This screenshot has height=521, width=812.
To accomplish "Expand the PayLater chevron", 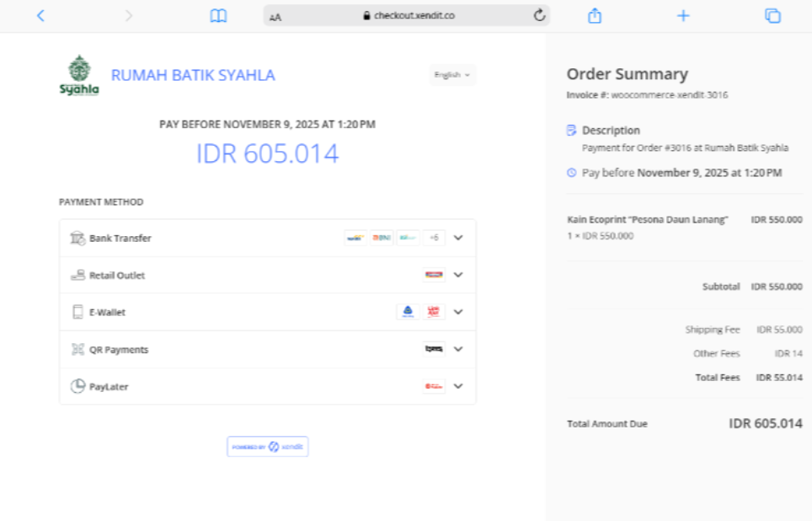I will coord(458,386).
